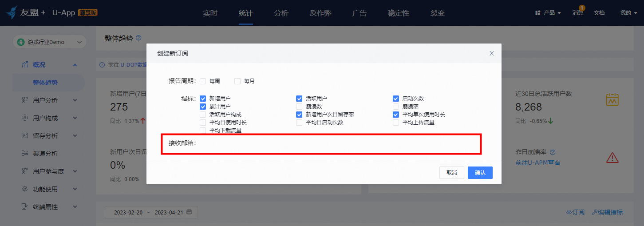Click the 概况 chart icon in sidebar
Image resolution: width=644 pixels, height=226 pixels.
point(25,65)
